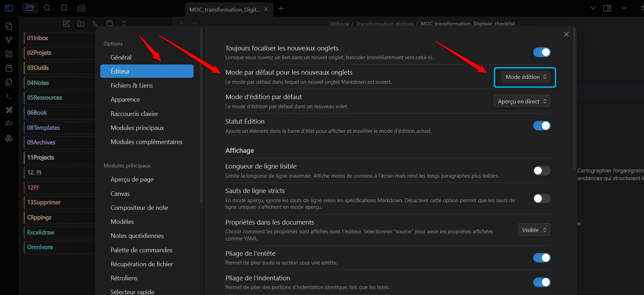The image size is (644, 295).
Task: Toggle the left sidebar panel icon
Action: 9,8
